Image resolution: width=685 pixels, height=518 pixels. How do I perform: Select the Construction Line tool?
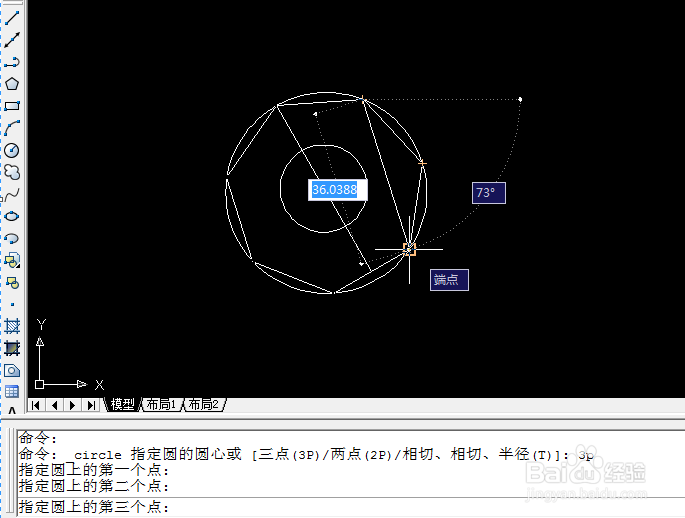pyautogui.click(x=12, y=40)
